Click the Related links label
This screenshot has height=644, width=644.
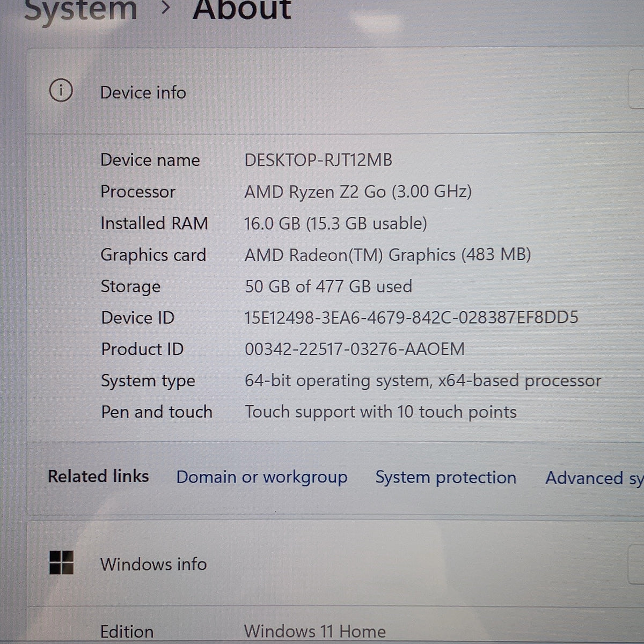click(98, 476)
